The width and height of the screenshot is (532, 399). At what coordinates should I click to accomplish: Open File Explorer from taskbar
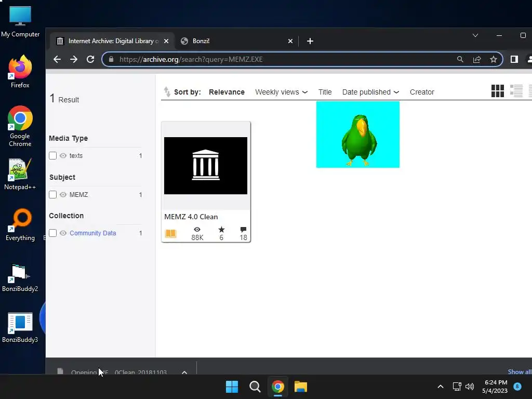301,387
